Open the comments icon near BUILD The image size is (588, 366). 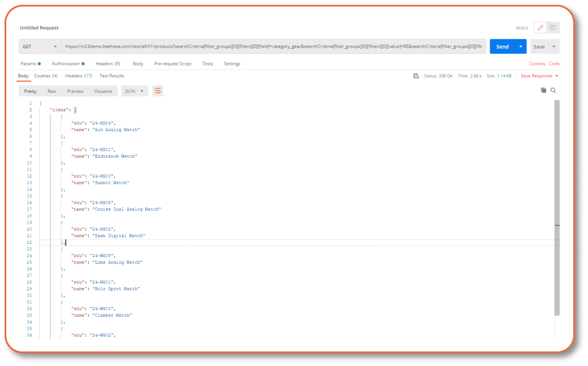coord(553,27)
